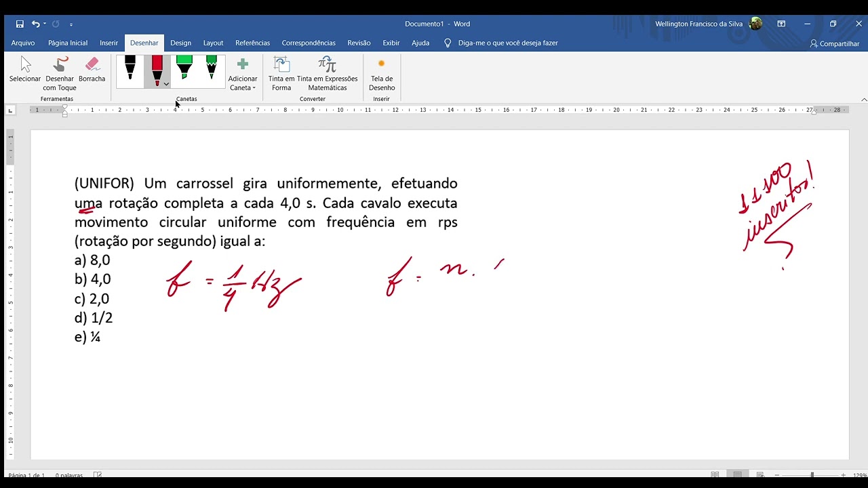Open Adicionar Caneta dropdown
This screenshot has width=868, height=488.
pyautogui.click(x=243, y=75)
